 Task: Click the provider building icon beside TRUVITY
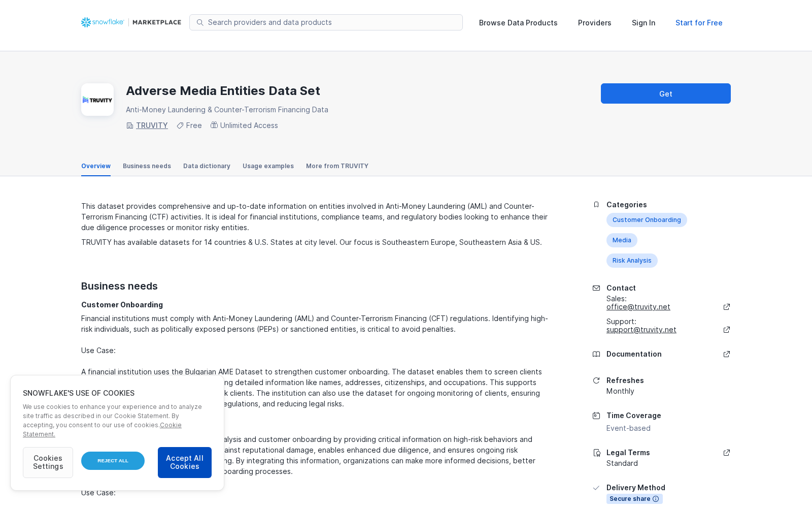(130, 125)
